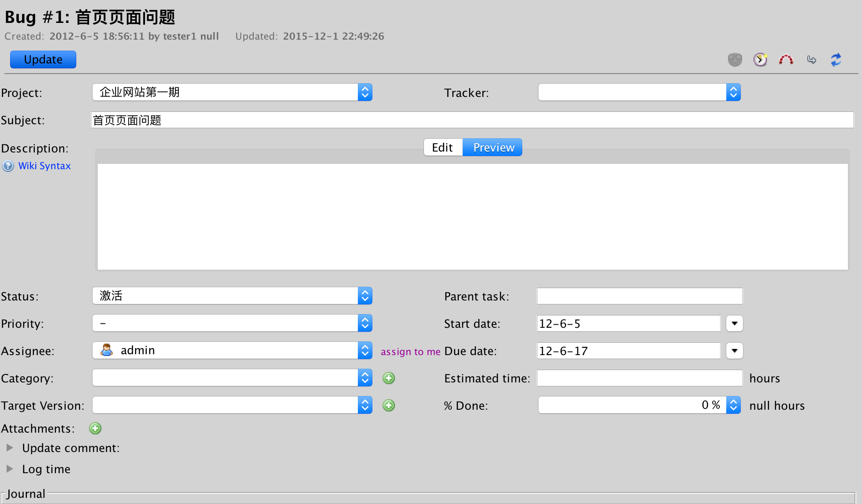
Task: Open the Project dropdown
Action: click(x=232, y=93)
